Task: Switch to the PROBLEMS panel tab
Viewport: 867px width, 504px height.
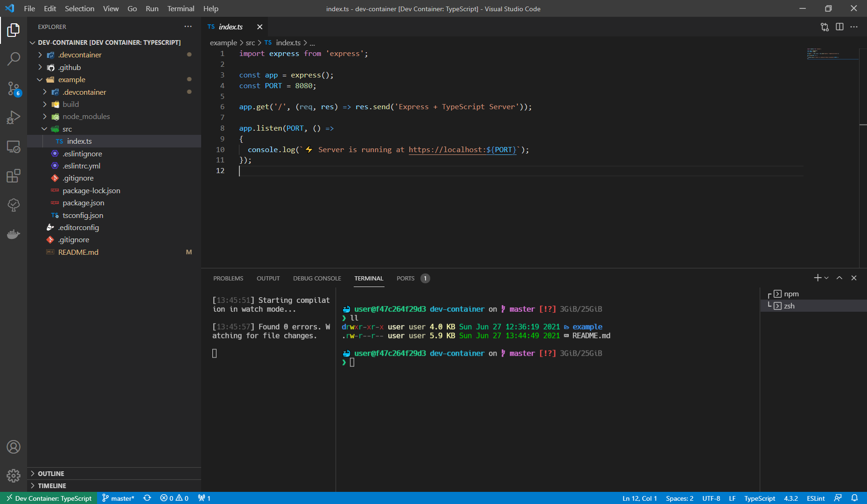Action: click(x=228, y=278)
